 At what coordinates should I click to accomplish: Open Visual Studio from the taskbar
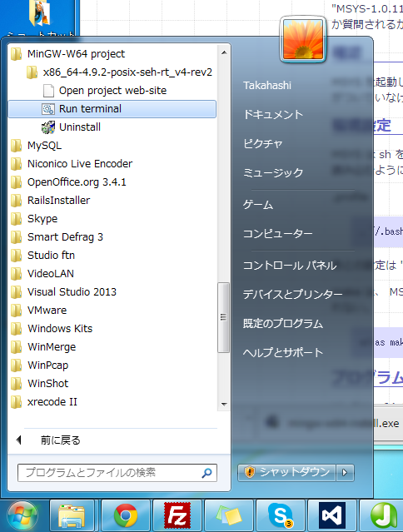331,515
